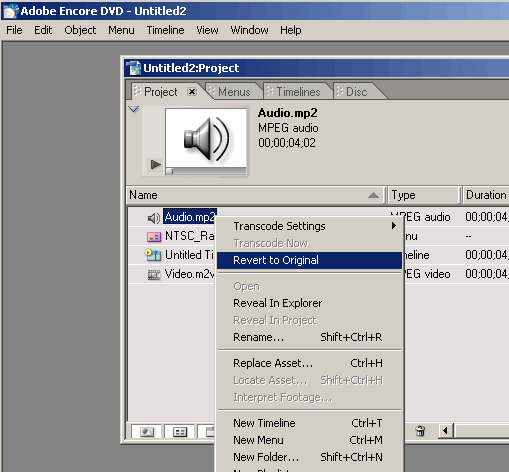Collapse the preview pane with the triangle
Image resolution: width=509 pixels, height=472 pixels.
134,109
